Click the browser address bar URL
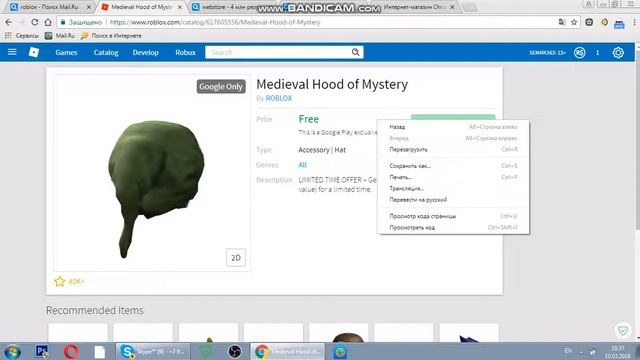Viewport: 640px width, 360px height. pyautogui.click(x=215, y=22)
